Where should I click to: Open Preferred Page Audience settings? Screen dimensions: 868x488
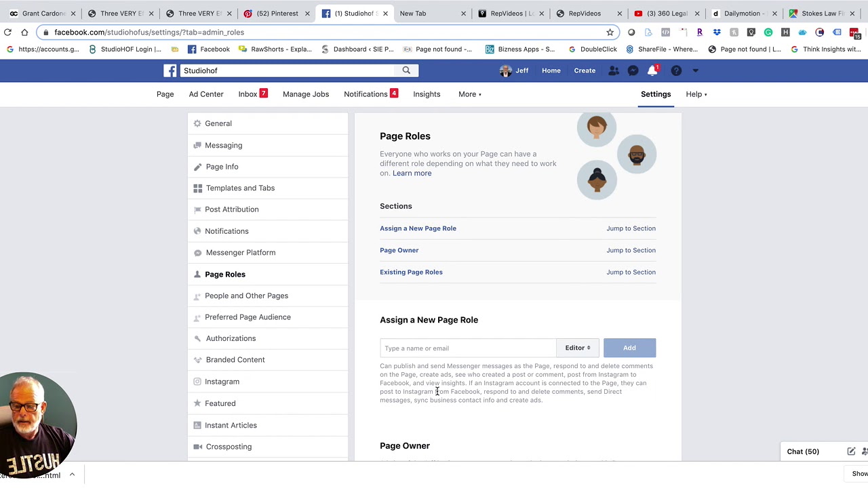point(267,317)
